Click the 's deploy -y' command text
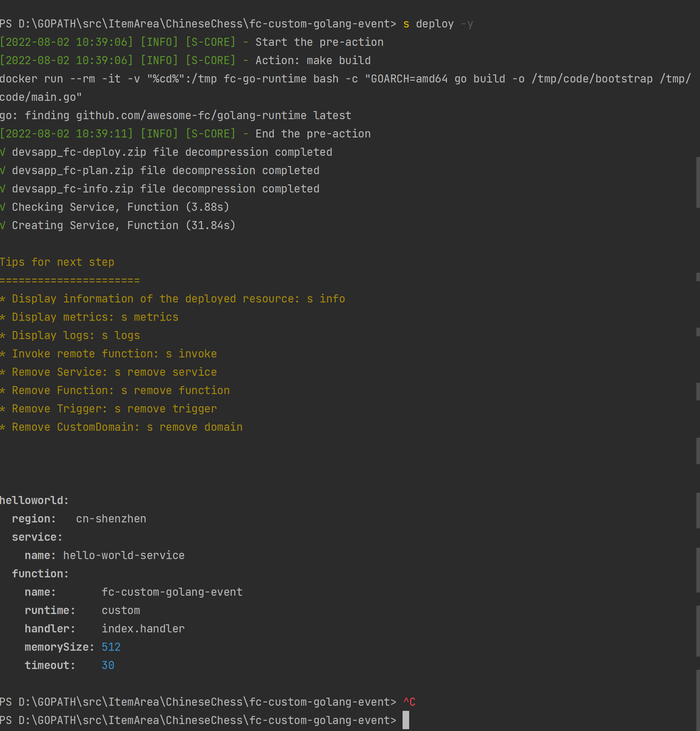This screenshot has height=731, width=700. (438, 24)
